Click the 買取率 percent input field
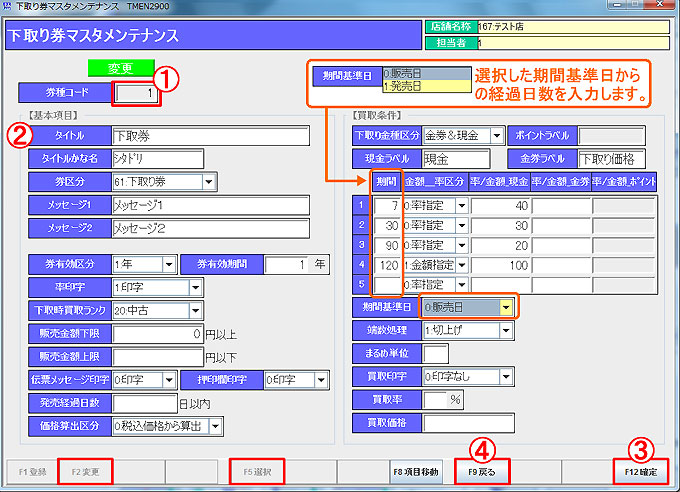 [435, 400]
